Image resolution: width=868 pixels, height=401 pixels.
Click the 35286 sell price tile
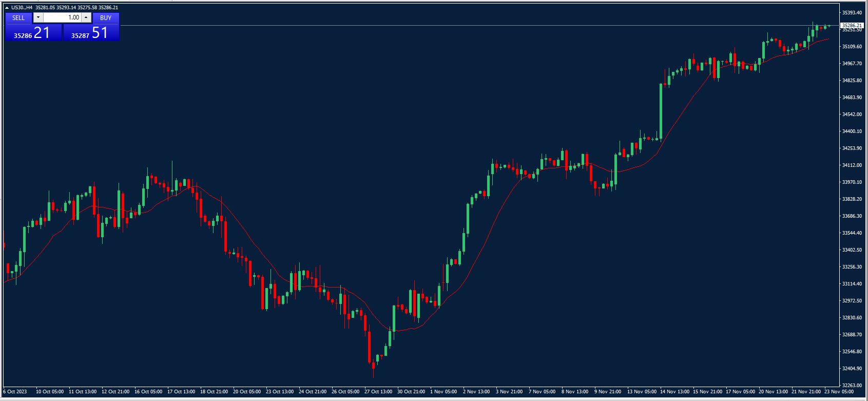(33, 33)
